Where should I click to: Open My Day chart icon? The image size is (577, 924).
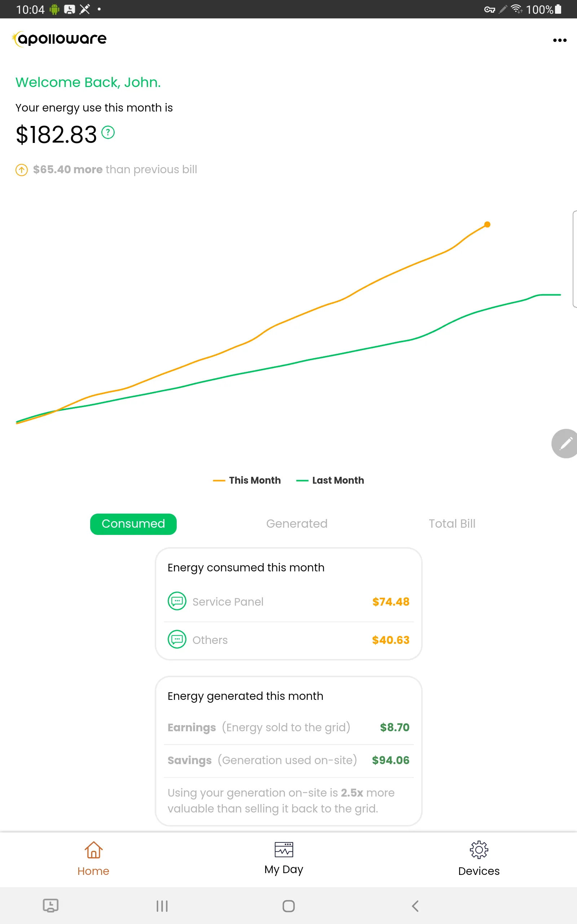click(x=284, y=850)
